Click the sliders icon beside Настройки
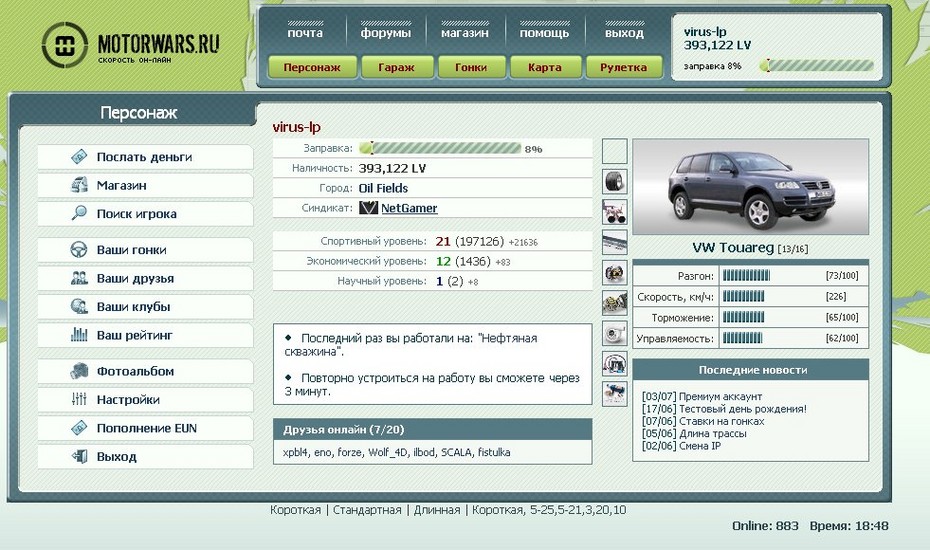Image resolution: width=930 pixels, height=550 pixels. [79, 399]
